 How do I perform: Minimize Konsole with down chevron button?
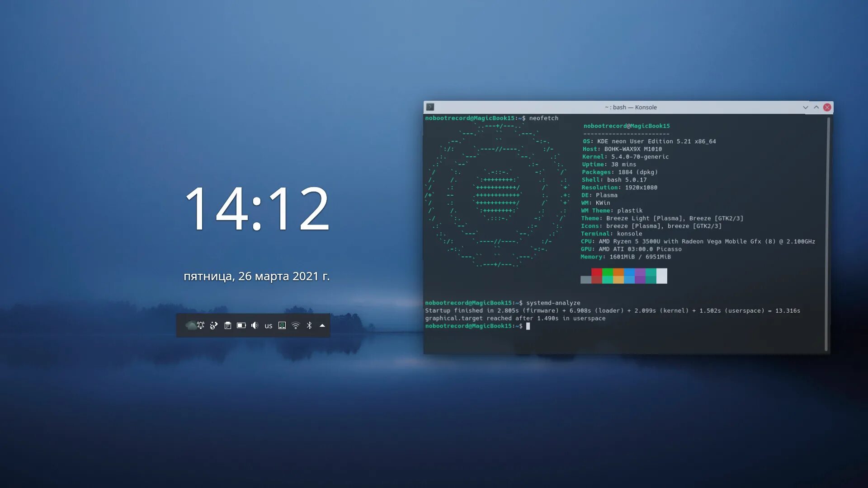coord(805,107)
